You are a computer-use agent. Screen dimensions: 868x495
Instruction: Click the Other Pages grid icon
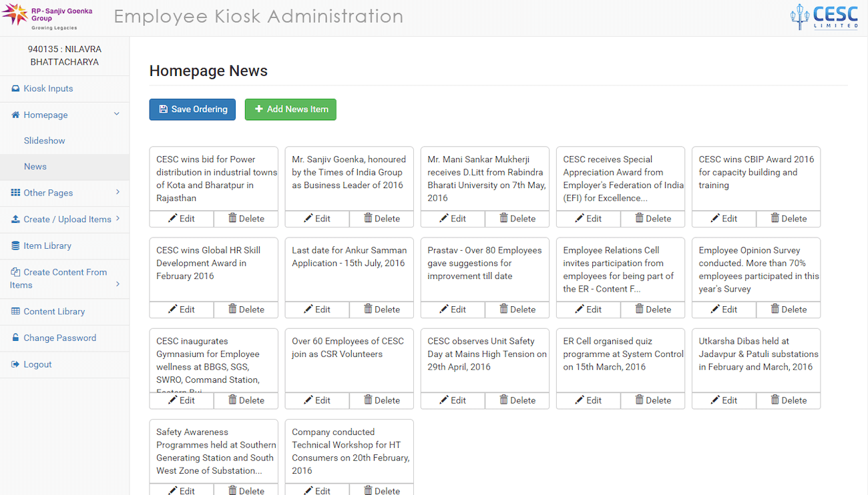(15, 193)
